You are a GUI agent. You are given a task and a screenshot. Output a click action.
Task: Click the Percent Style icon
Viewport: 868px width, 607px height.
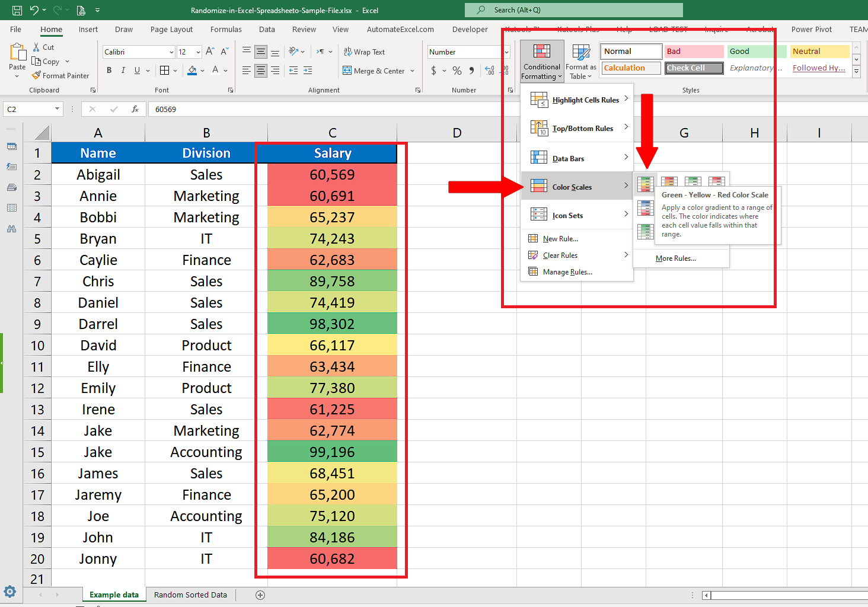(x=457, y=71)
